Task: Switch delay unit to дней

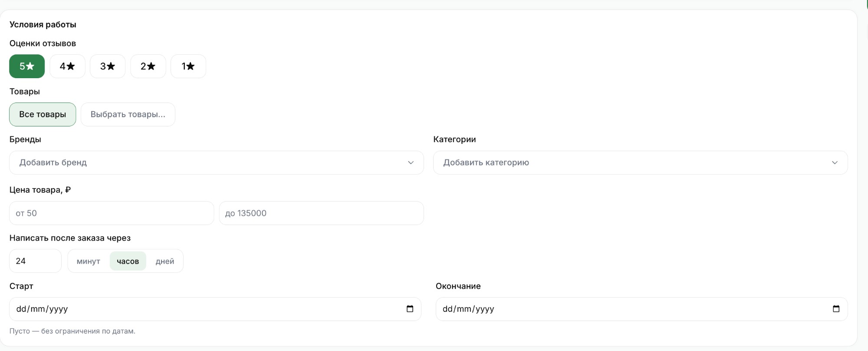Action: (165, 261)
